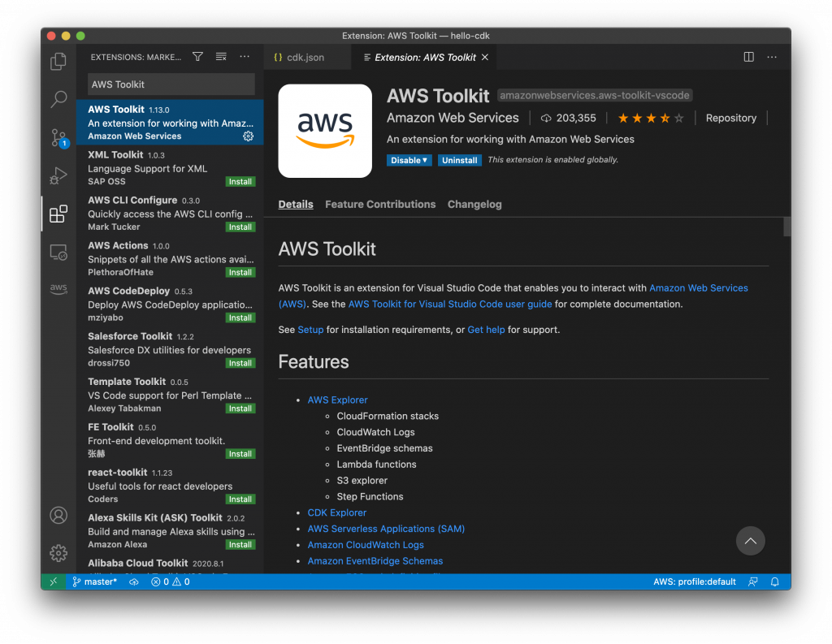Install AWS CodeDeploy extension
The height and width of the screenshot is (644, 832).
click(240, 318)
